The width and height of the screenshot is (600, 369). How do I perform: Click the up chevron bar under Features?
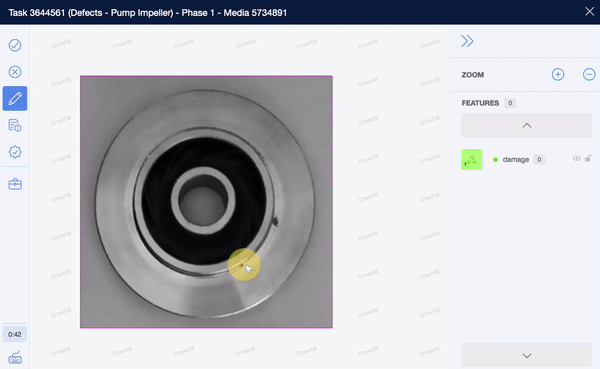(527, 126)
